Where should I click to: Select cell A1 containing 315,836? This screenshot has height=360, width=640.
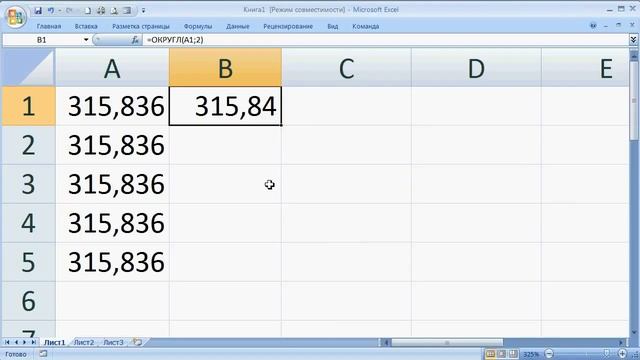click(x=112, y=106)
